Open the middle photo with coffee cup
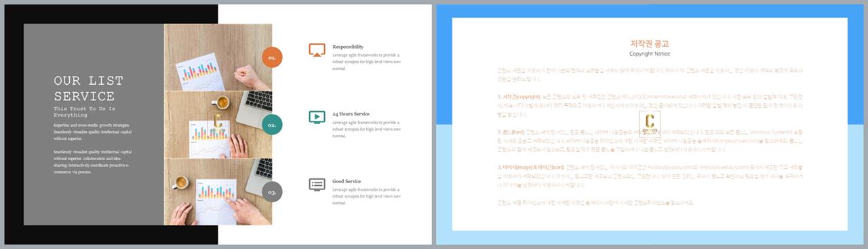868x249 pixels. pyautogui.click(x=218, y=125)
